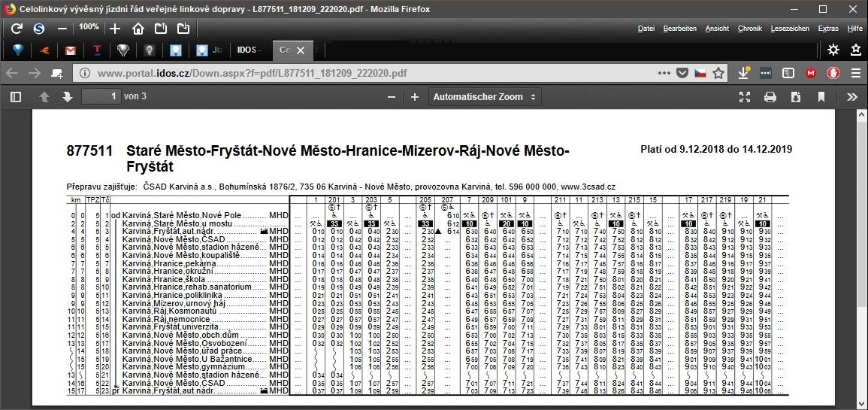Zoom out with the browser toolbar minus
This screenshot has height=410, width=868.
(x=62, y=29)
